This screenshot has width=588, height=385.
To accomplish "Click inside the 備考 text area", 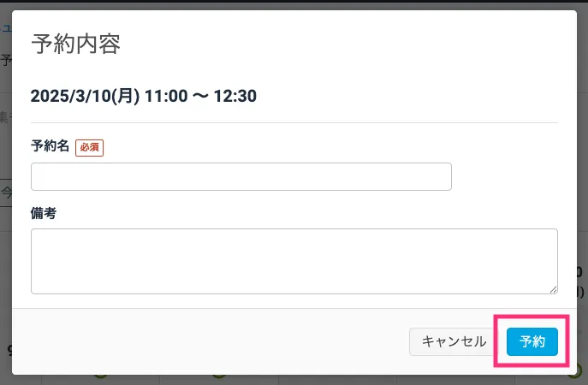I will click(x=294, y=260).
